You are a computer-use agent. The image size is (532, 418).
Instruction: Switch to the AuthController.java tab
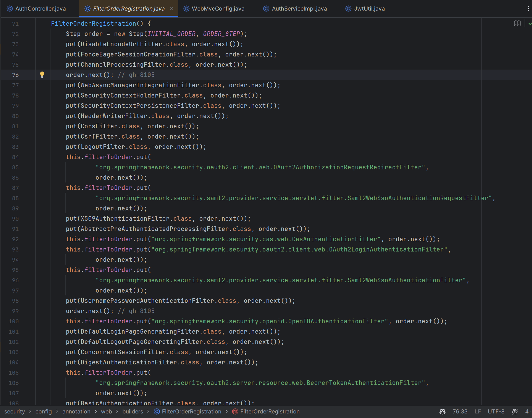tap(36, 9)
